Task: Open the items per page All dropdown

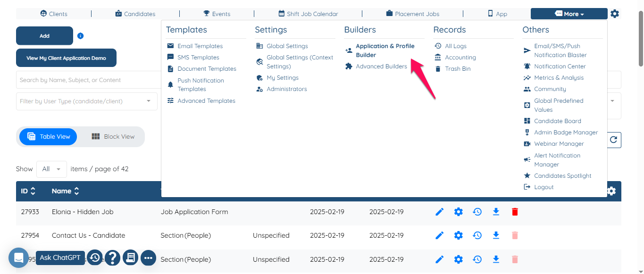Action: tap(51, 169)
